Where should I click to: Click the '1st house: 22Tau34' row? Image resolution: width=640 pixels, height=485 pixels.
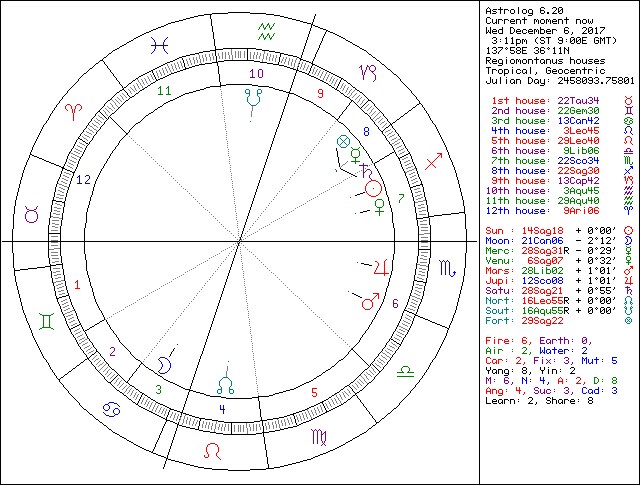coord(562,101)
